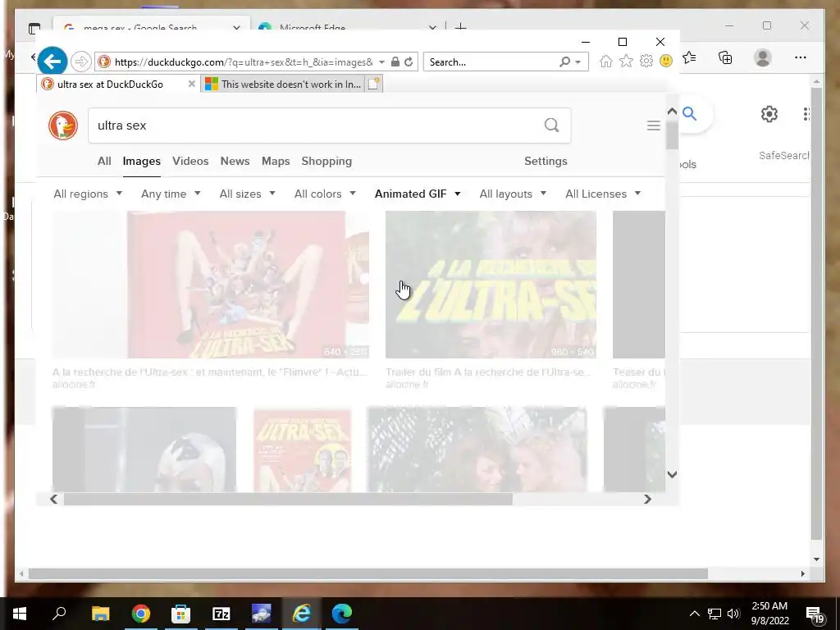Click the Internet Explorer back arrow button

point(52,62)
